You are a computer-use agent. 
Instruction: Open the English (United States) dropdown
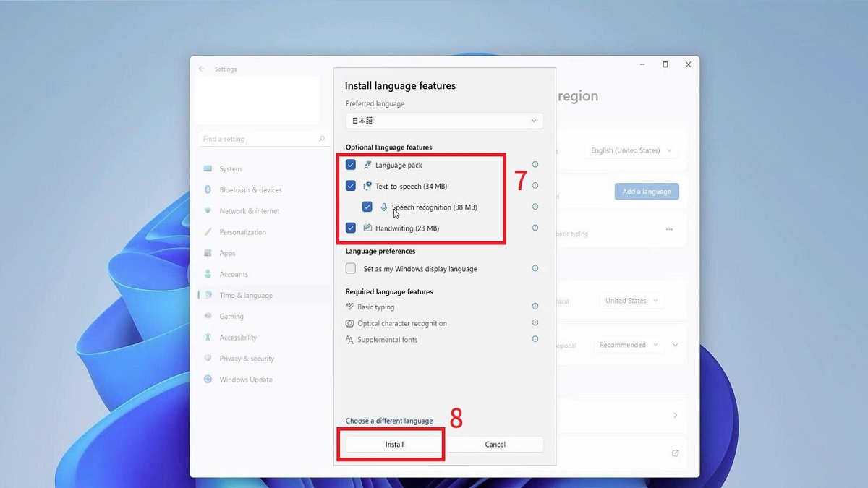coord(631,150)
